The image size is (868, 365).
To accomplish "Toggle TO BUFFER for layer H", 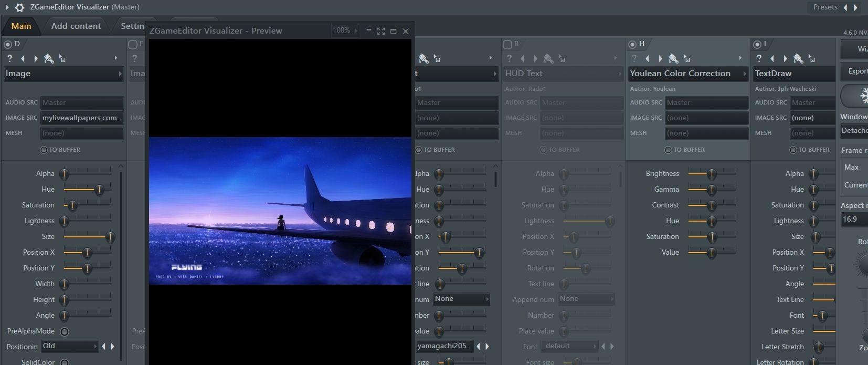I will [x=669, y=150].
